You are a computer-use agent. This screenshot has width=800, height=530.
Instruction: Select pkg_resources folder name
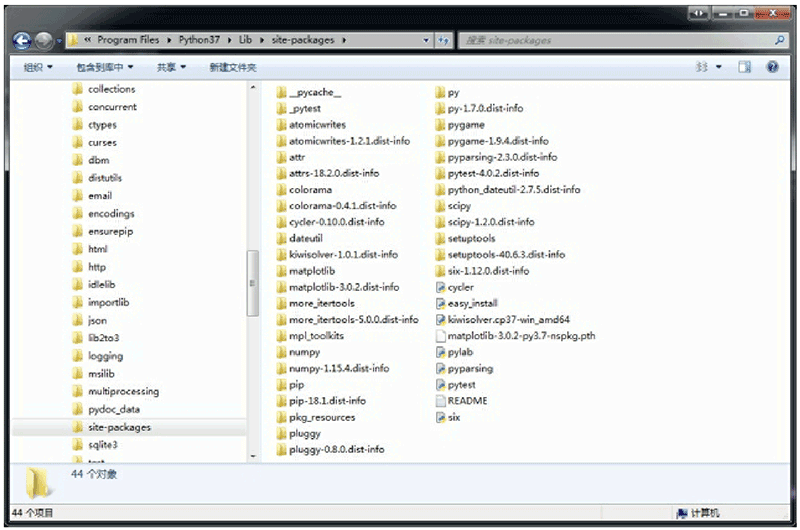coord(322,417)
